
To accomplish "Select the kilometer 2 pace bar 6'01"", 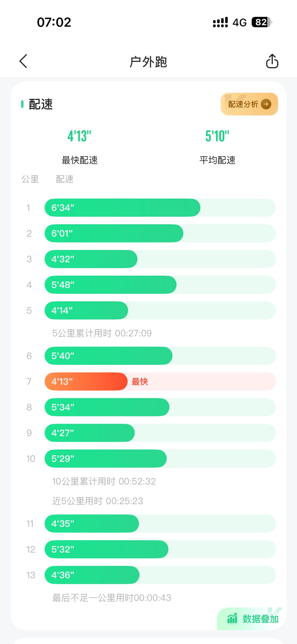I will coord(114,233).
